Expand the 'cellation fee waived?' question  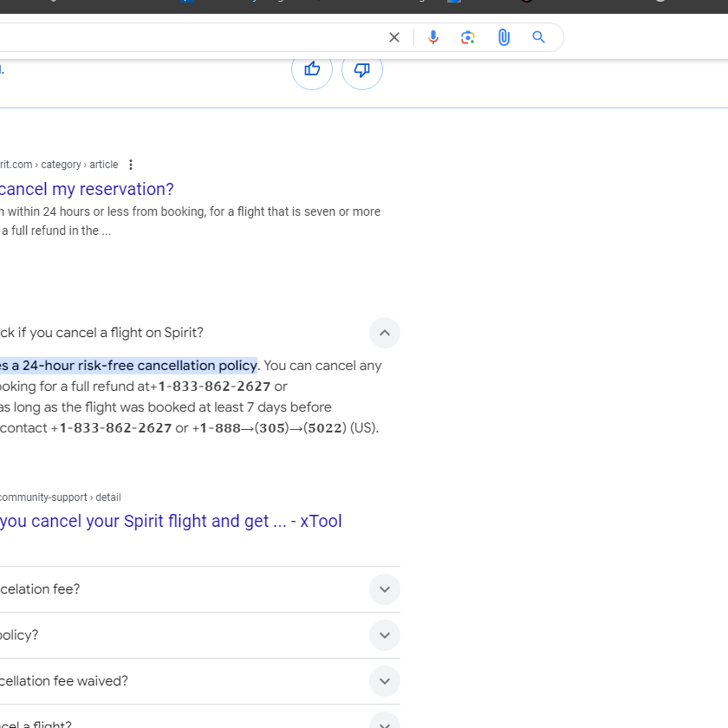tap(385, 681)
